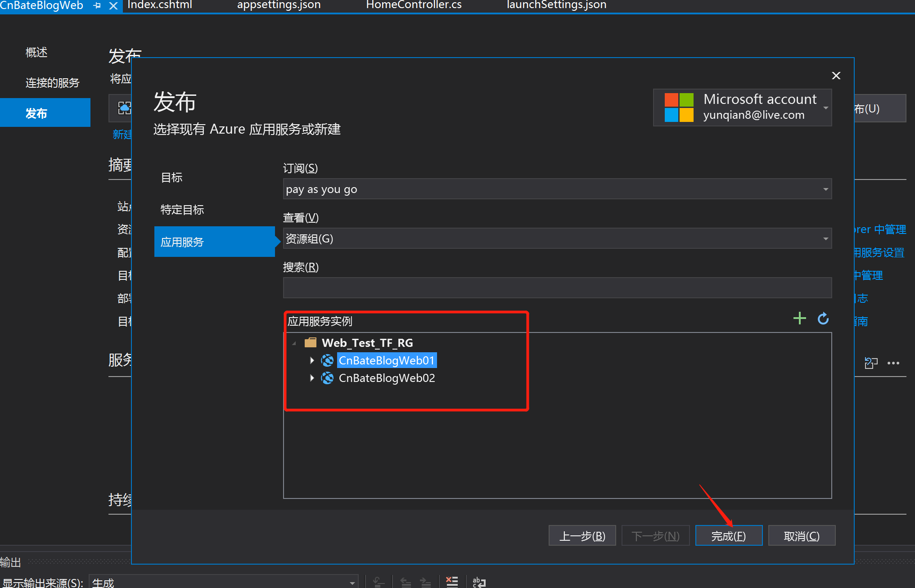
Task: Open the launchSettings.json tab
Action: 557,5
